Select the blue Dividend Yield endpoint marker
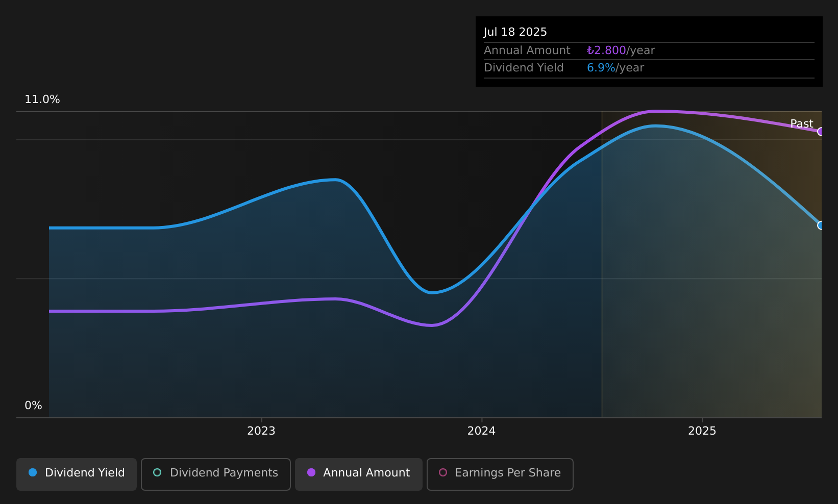838x504 pixels. click(x=821, y=225)
